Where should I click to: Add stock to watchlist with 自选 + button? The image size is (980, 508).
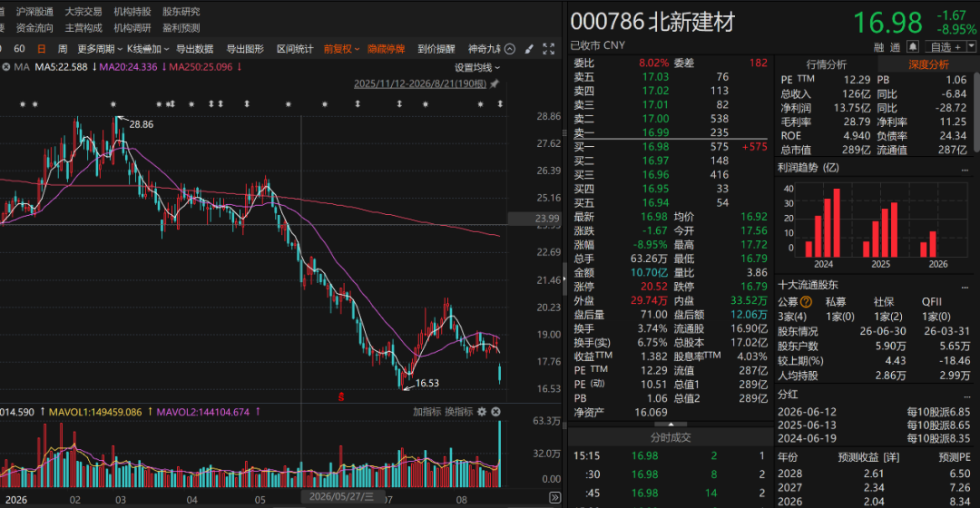tap(945, 47)
